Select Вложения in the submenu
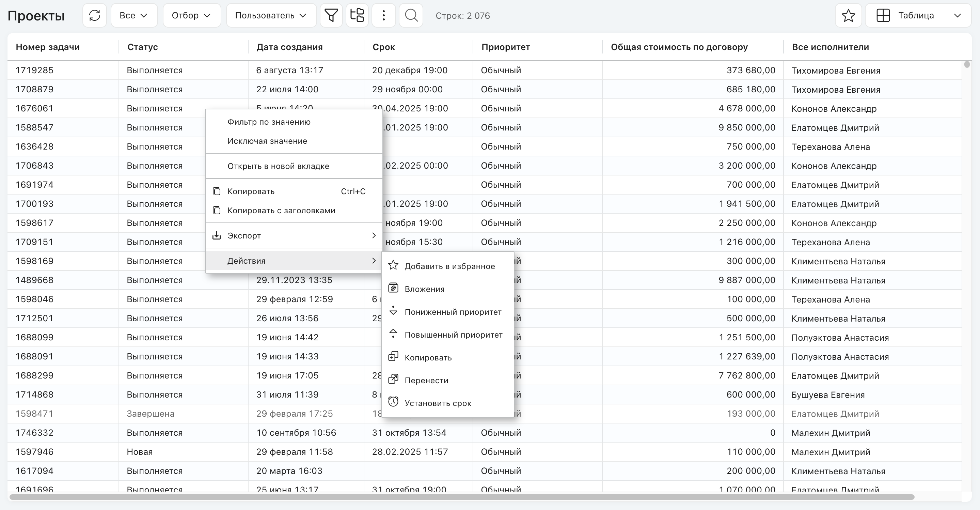This screenshot has width=980, height=510. pos(448,289)
